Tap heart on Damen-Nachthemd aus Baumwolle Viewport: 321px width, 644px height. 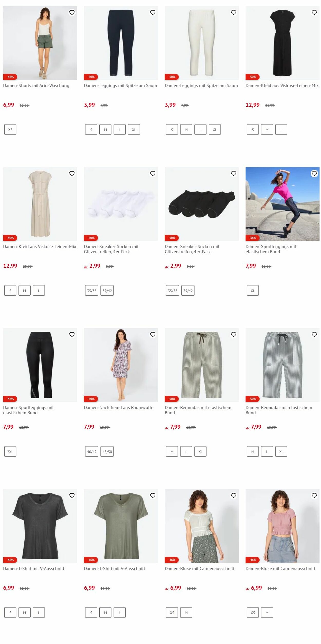pos(153,334)
